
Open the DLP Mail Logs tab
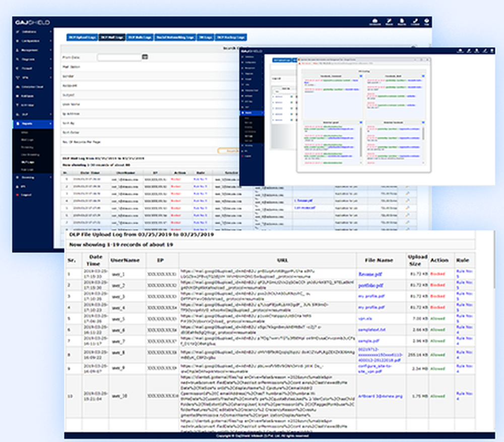coord(112,38)
